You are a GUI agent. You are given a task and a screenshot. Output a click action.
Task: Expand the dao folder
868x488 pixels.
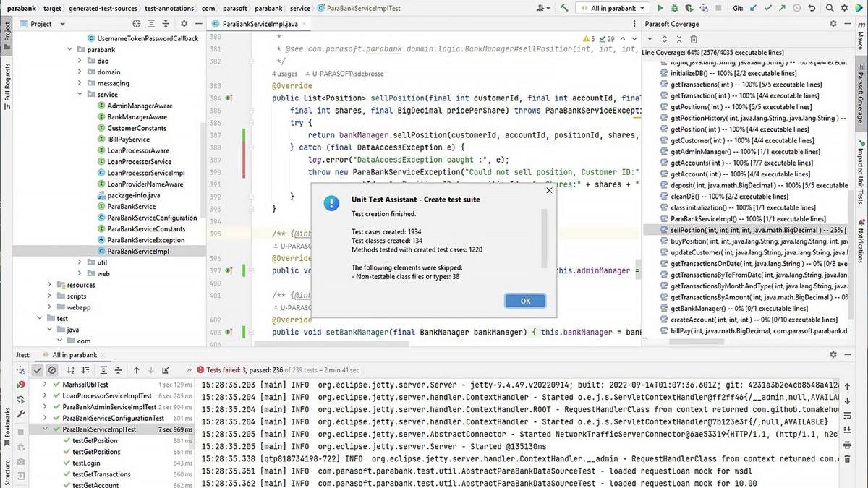[x=80, y=61]
